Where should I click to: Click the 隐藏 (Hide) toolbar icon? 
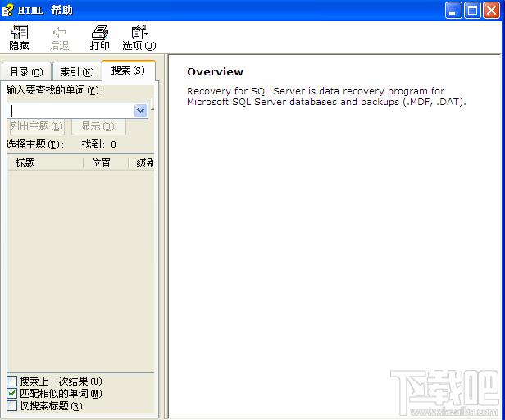20,38
